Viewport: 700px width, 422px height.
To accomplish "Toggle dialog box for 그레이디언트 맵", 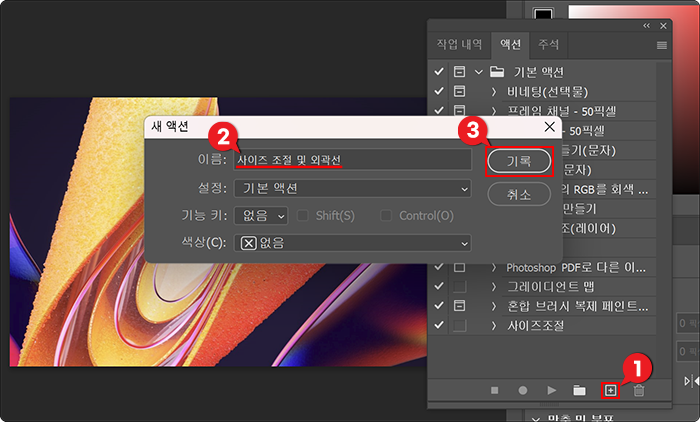I will point(459,287).
